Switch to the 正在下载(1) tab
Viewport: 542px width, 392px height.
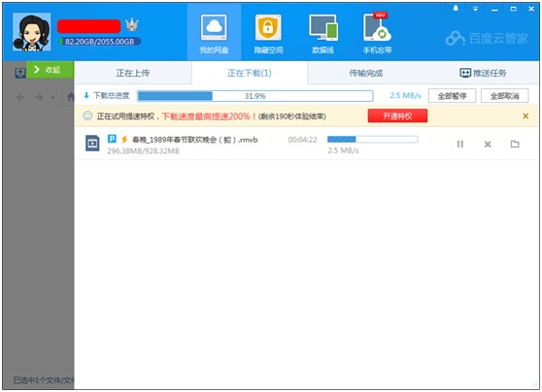(250, 73)
